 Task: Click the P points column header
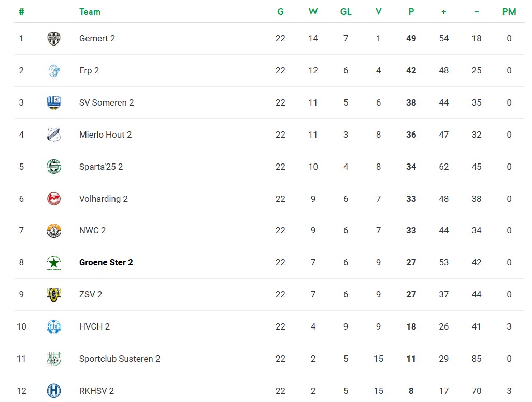pyautogui.click(x=411, y=12)
